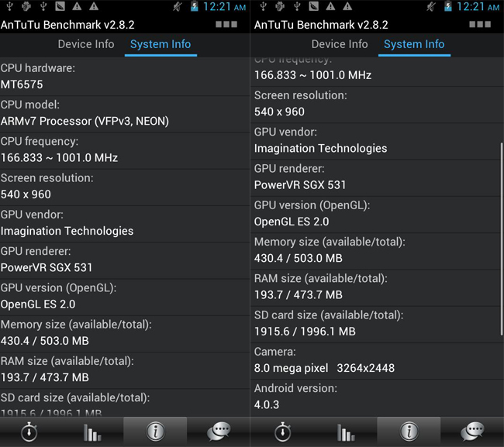Tap the first warning triangle in right status bar
The width and height of the screenshot is (504, 447).
[330, 6]
